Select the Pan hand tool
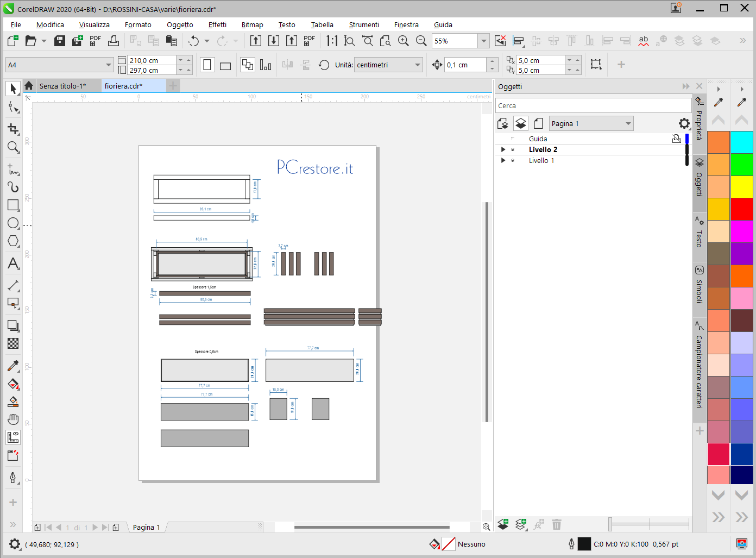This screenshot has width=756, height=558. tap(13, 419)
